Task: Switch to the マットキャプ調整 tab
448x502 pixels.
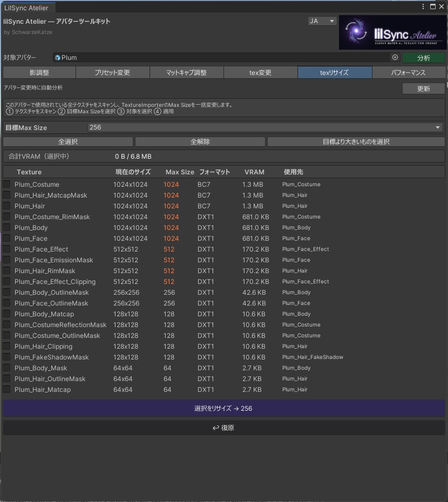Action: click(x=187, y=72)
